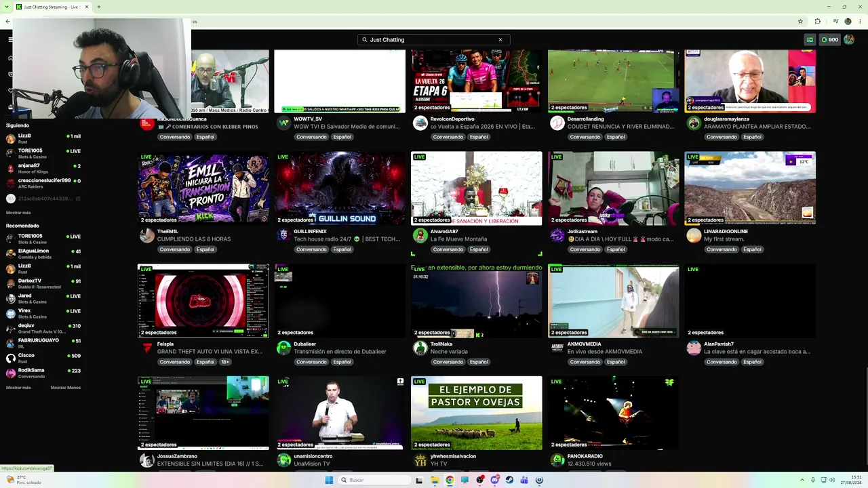Click the AlanParrish7 channel avatar
This screenshot has height=488, width=868.
click(x=694, y=348)
